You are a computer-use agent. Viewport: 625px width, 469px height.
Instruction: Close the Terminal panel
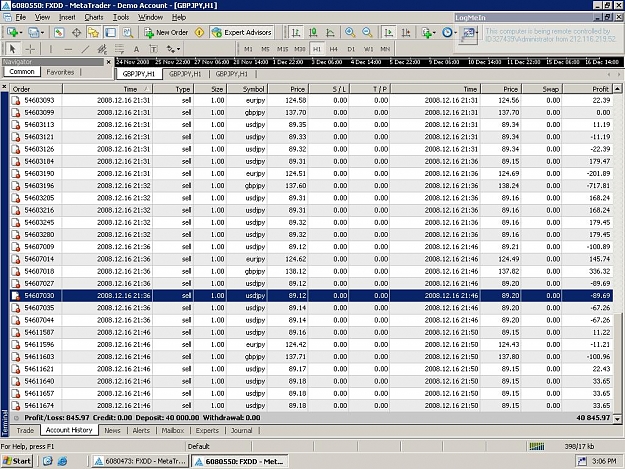click(4, 86)
